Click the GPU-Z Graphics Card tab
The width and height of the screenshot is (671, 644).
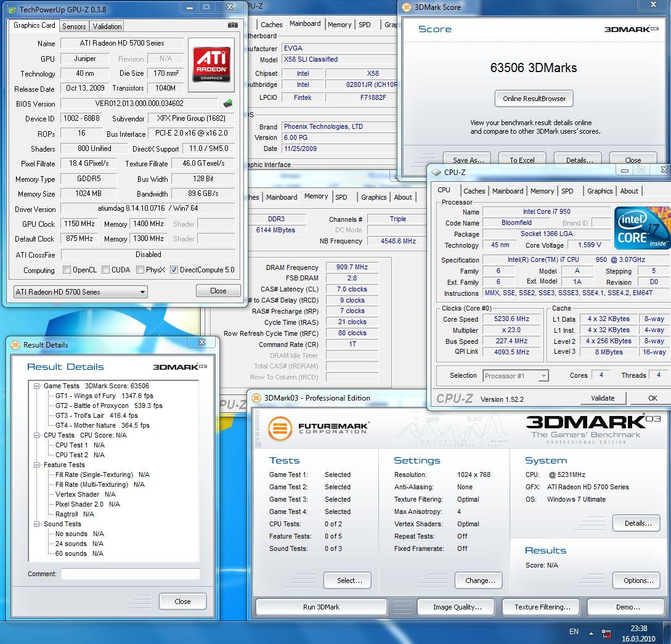point(35,25)
